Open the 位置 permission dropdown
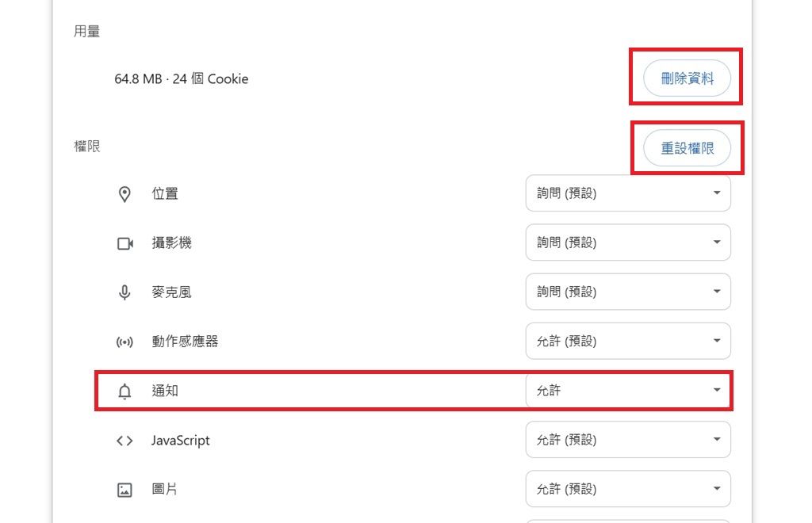The width and height of the screenshot is (812, 523). [x=627, y=193]
